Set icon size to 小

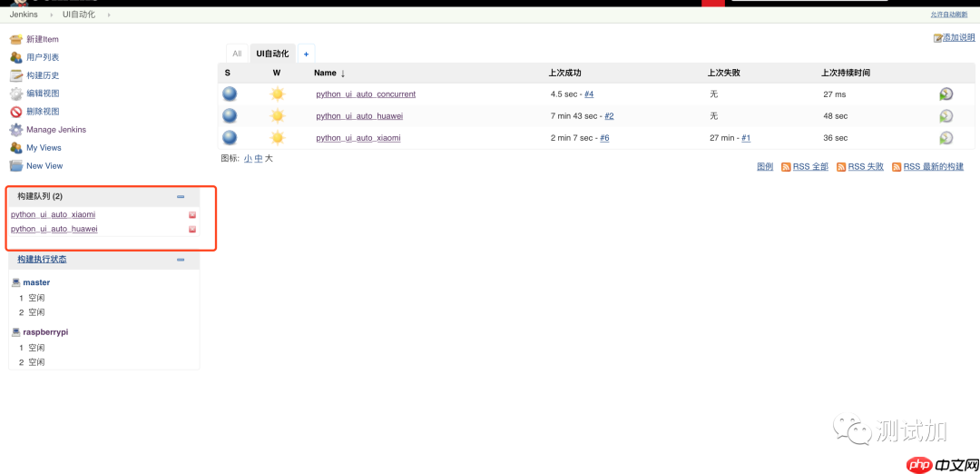(248, 158)
